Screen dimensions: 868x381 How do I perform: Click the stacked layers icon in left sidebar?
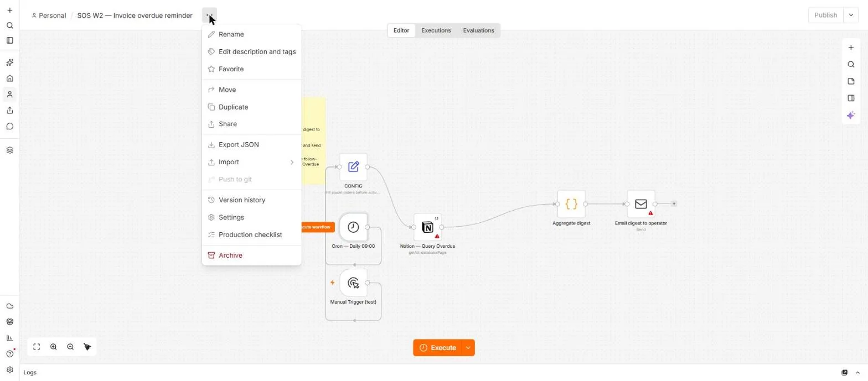point(9,150)
